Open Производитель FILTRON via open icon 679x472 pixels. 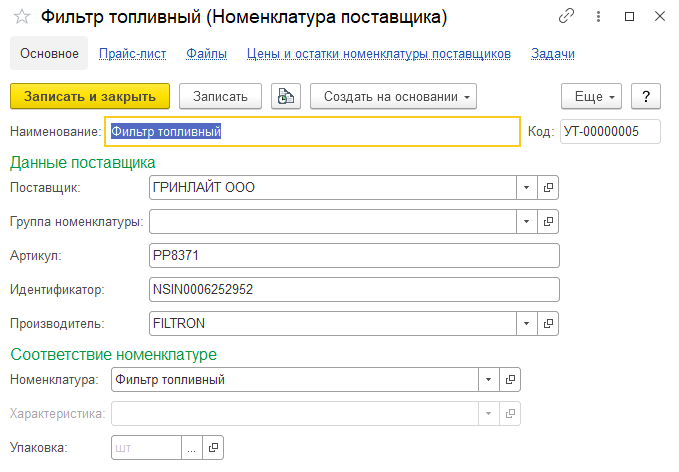[548, 323]
